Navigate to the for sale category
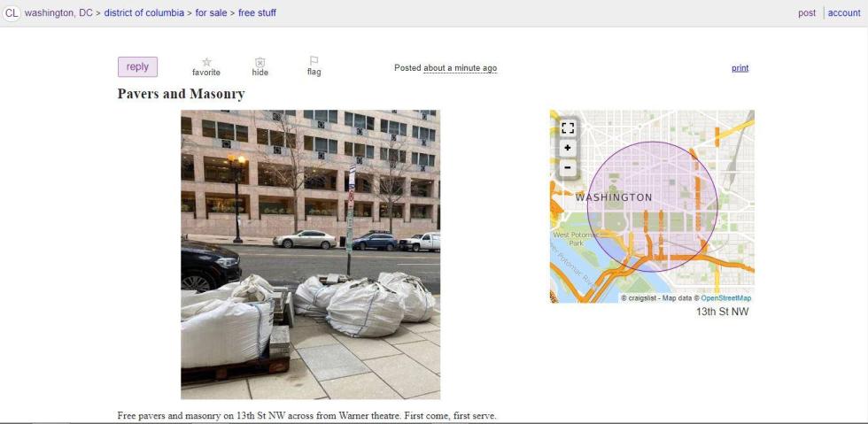 (x=211, y=12)
